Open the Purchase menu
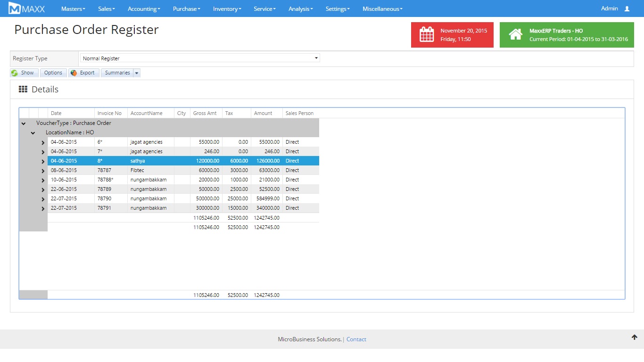644x362 pixels. [186, 9]
